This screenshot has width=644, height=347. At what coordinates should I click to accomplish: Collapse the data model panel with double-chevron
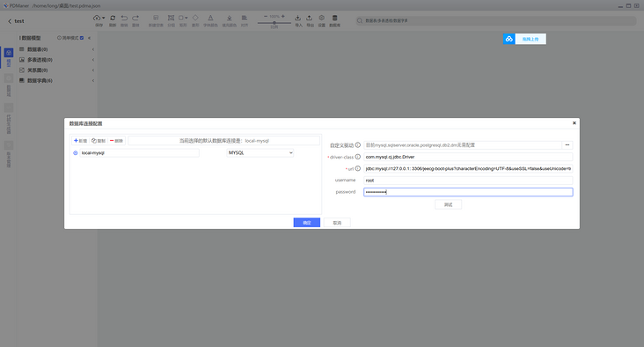click(89, 38)
